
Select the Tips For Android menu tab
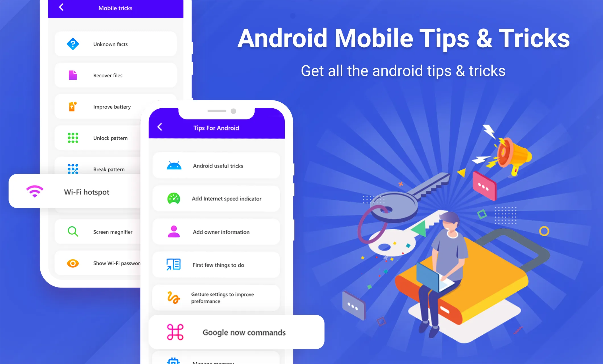217,127
